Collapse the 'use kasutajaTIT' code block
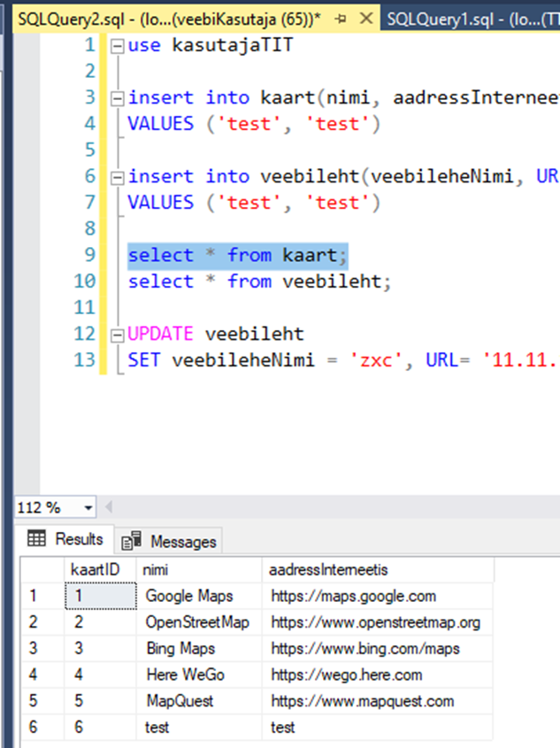The width and height of the screenshot is (560, 748). (116, 45)
